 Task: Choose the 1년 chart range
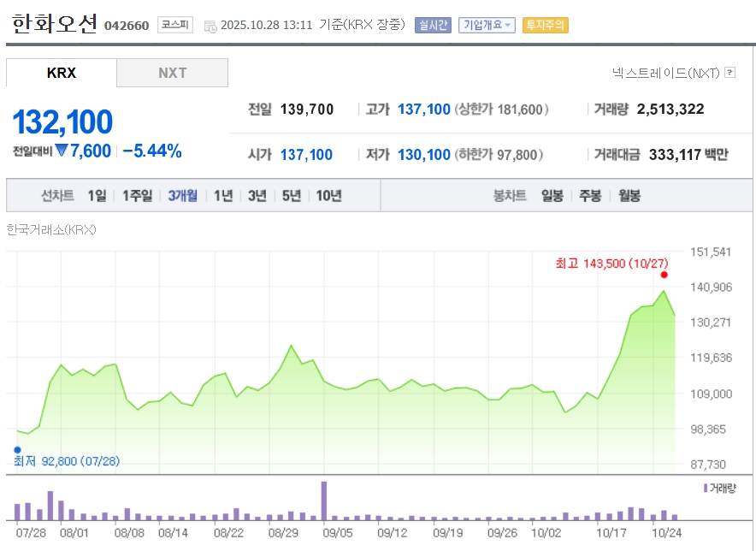click(x=223, y=196)
